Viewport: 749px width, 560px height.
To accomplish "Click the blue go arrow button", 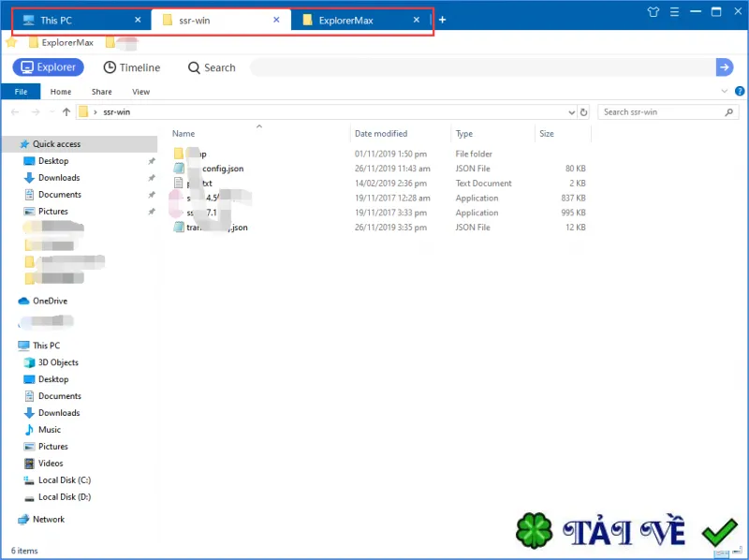I will click(x=725, y=67).
